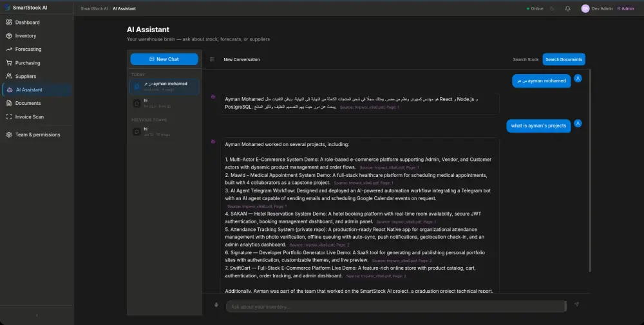Viewport: 644px width, 325px height.
Task: Click the SmartStock AI logo icon
Action: point(7,8)
